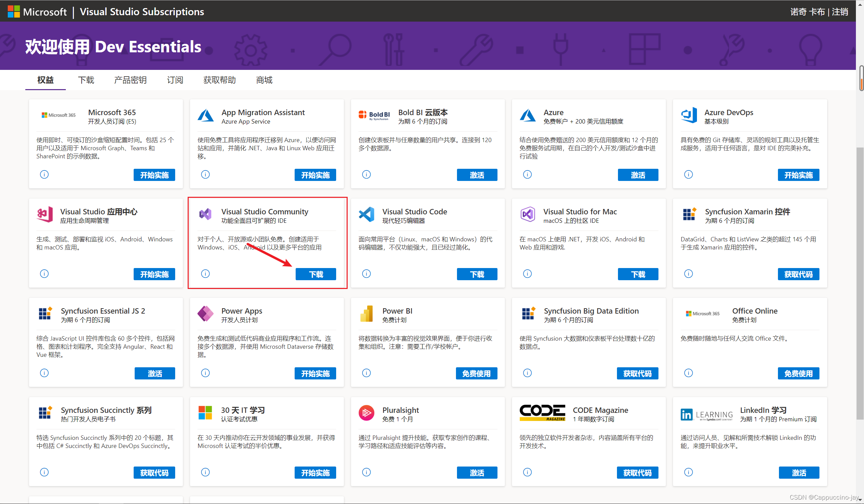Click the Azure DevOps logo icon
The width and height of the screenshot is (864, 504).
point(689,115)
